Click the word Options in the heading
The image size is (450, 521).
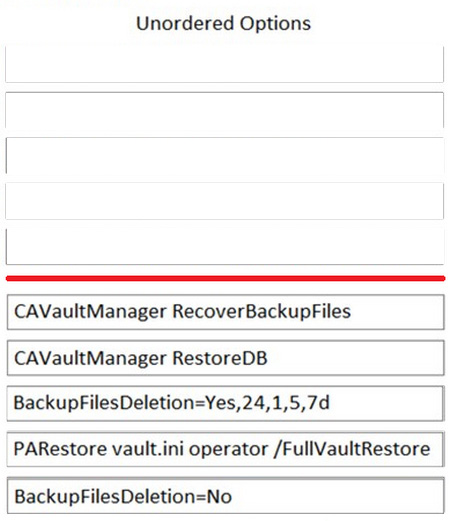click(x=275, y=24)
